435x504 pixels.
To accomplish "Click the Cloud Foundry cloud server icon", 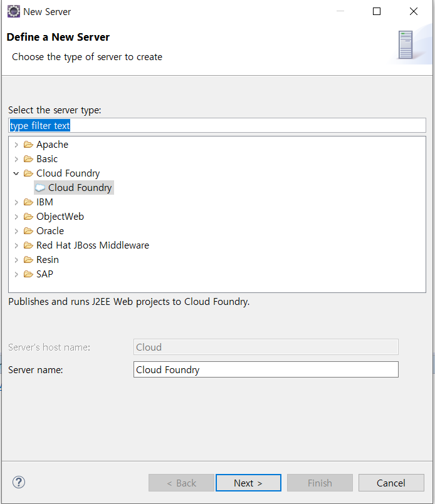I will 40,188.
